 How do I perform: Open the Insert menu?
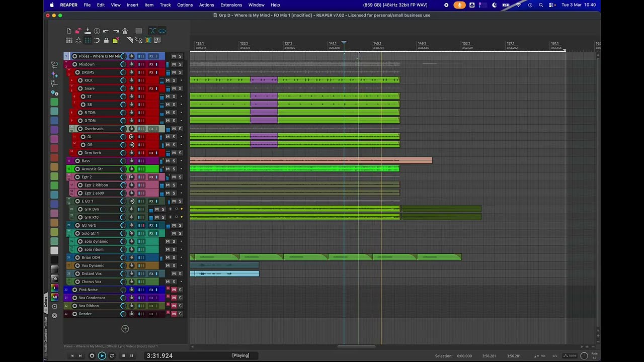(x=133, y=5)
